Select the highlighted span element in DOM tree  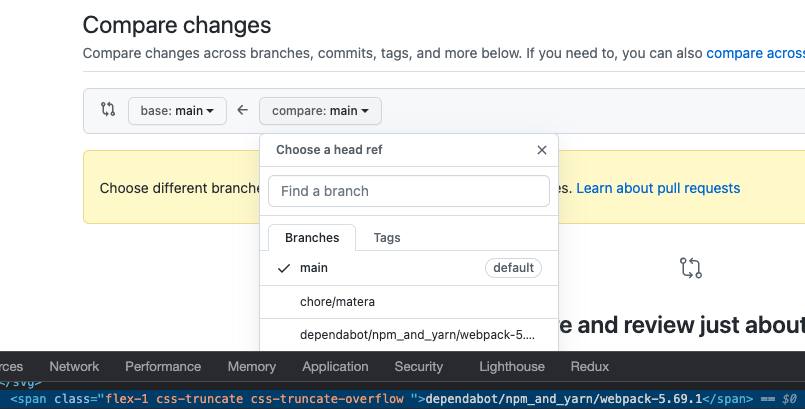tap(402, 399)
